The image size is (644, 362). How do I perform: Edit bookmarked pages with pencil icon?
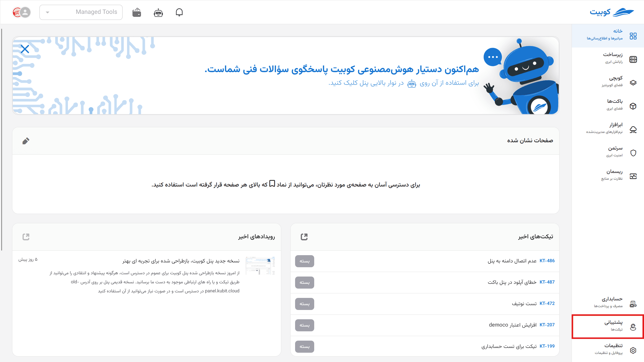pos(26,141)
